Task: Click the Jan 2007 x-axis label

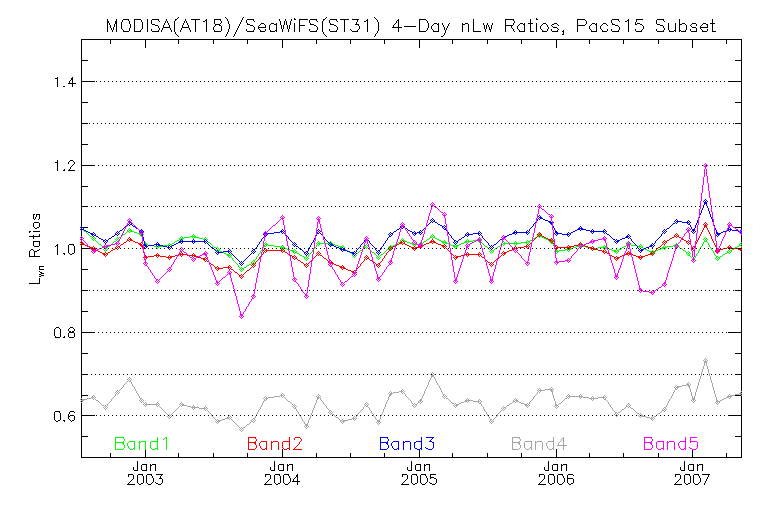Action: [692, 473]
